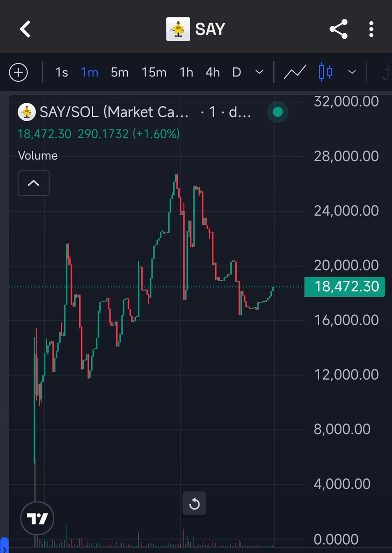This screenshot has width=392, height=553.
Task: Click the green live status dot
Action: (278, 112)
